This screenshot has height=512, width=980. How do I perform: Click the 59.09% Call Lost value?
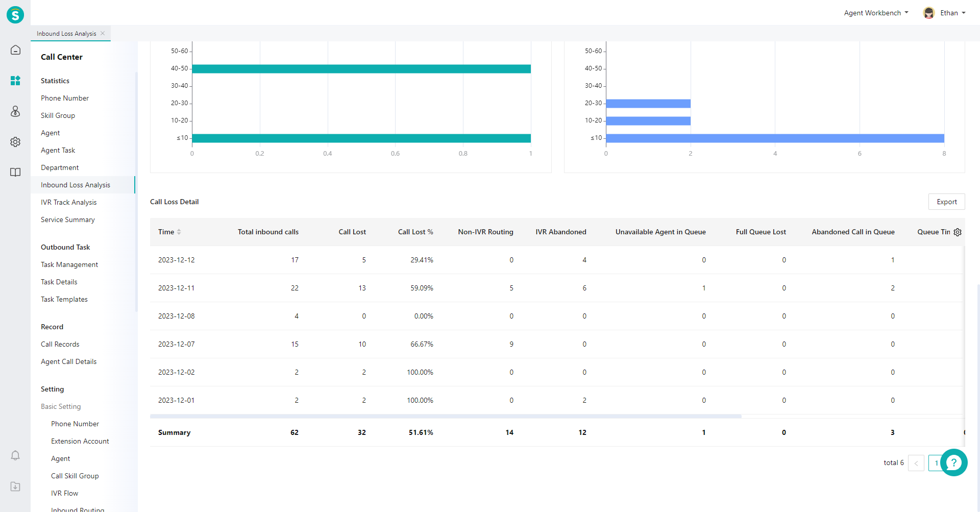(422, 288)
